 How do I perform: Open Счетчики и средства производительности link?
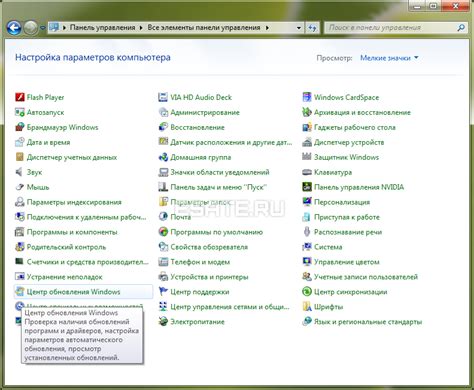[88, 262]
